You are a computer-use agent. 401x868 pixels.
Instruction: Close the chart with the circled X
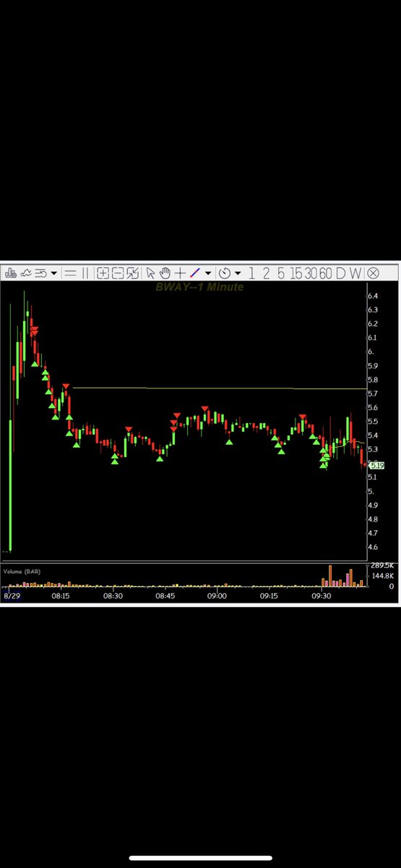click(373, 273)
